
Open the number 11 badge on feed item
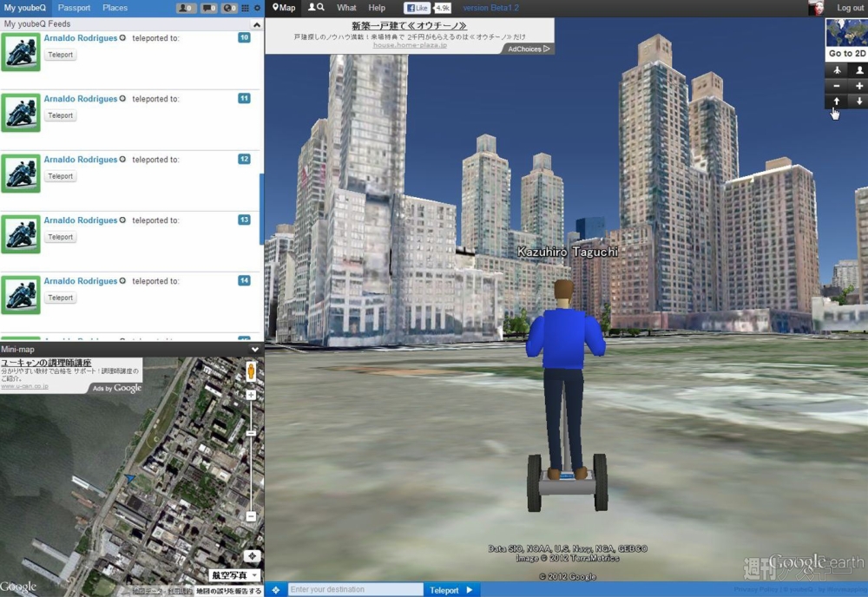point(244,98)
